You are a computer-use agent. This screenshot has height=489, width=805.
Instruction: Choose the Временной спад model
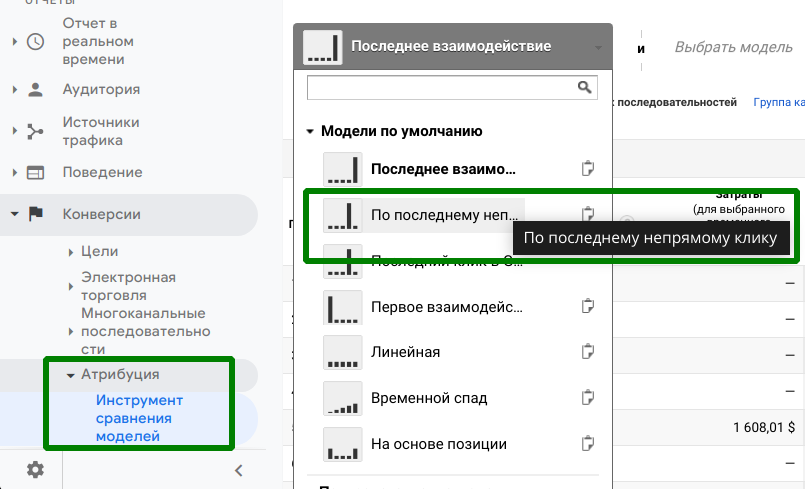click(428, 398)
